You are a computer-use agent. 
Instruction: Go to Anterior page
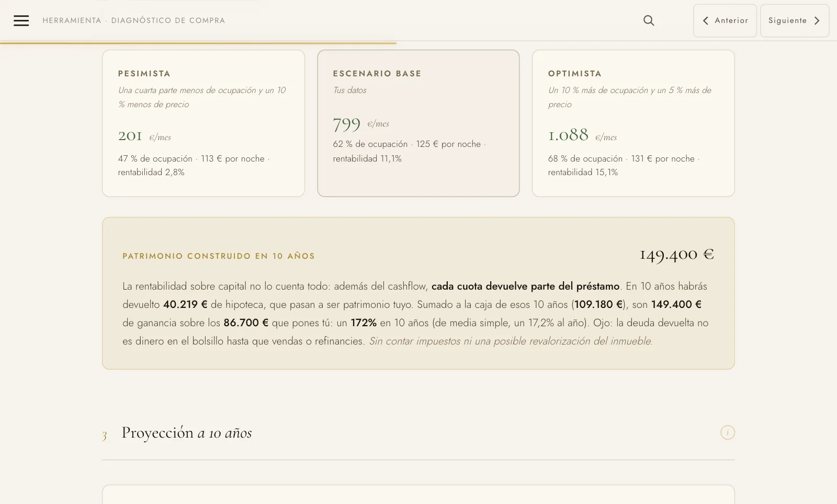tap(725, 20)
